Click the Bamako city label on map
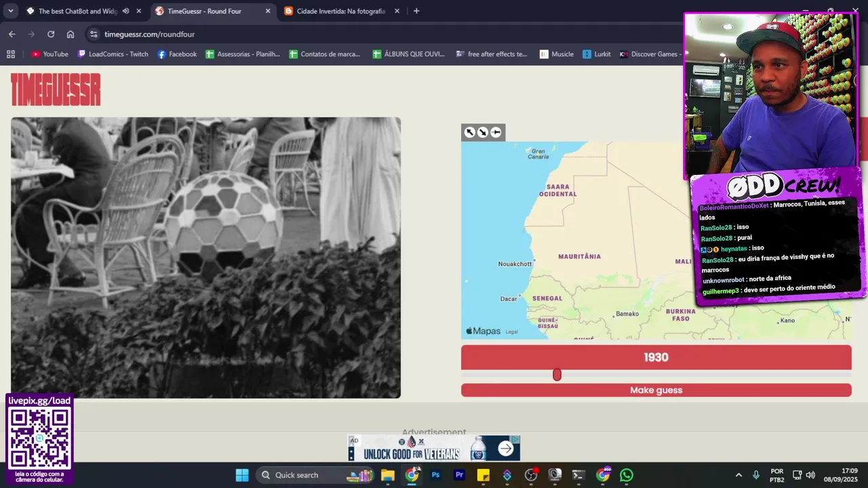The height and width of the screenshot is (488, 868). pyautogui.click(x=627, y=314)
